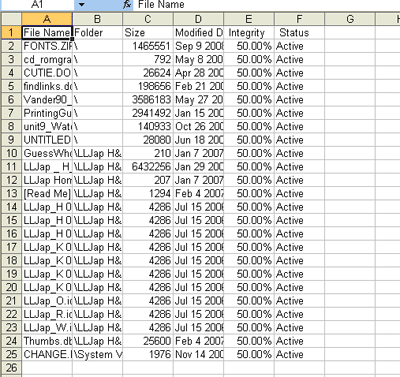The height and width of the screenshot is (377, 400).
Task: Select the cell with [Read Me] file
Action: (47, 194)
